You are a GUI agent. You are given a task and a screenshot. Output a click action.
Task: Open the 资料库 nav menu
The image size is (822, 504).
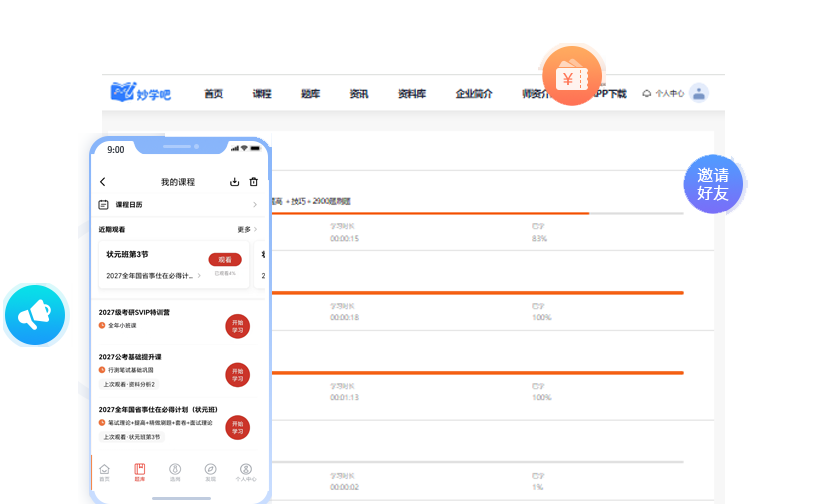[x=412, y=94]
